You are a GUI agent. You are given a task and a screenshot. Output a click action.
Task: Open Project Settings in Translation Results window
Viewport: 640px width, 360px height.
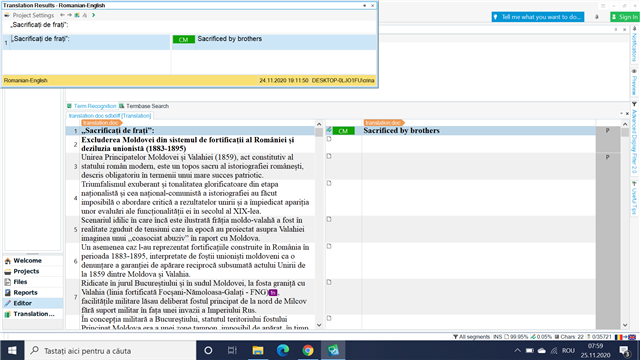click(x=29, y=15)
